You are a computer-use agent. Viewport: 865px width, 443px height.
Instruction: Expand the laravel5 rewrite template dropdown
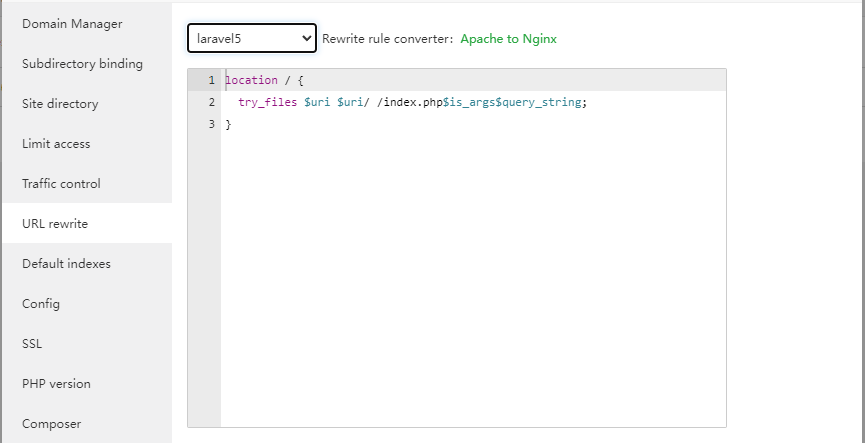tap(252, 39)
